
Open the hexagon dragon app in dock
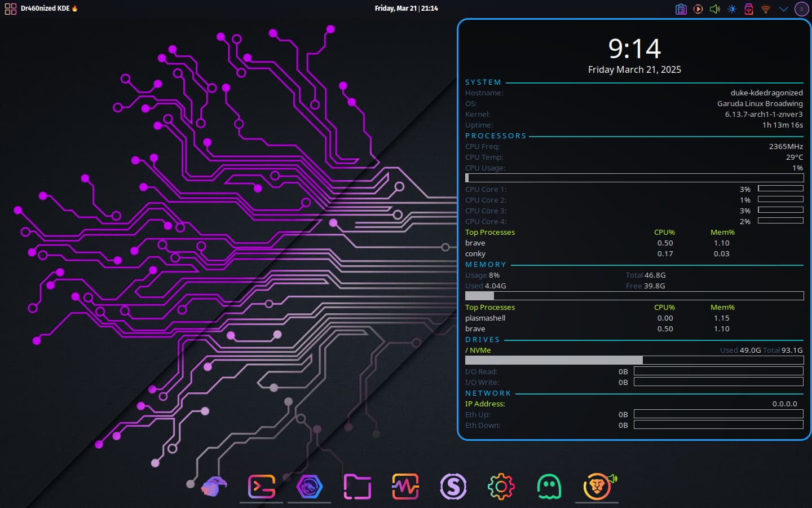pos(310,487)
